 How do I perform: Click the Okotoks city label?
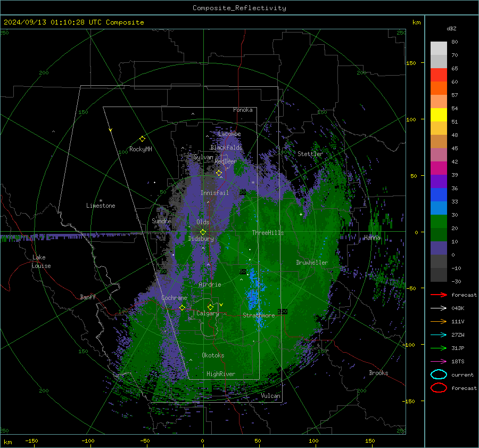pos(213,355)
